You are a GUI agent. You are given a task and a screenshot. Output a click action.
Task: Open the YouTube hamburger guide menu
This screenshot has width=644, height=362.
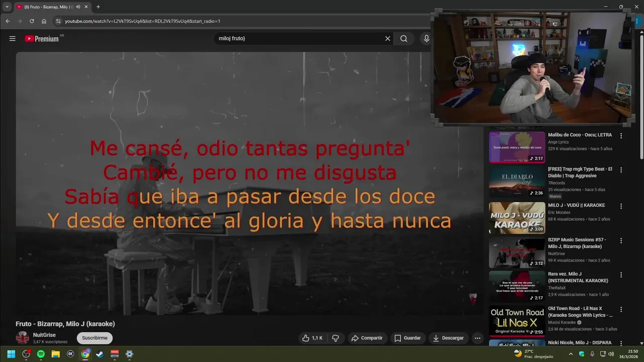click(x=13, y=39)
